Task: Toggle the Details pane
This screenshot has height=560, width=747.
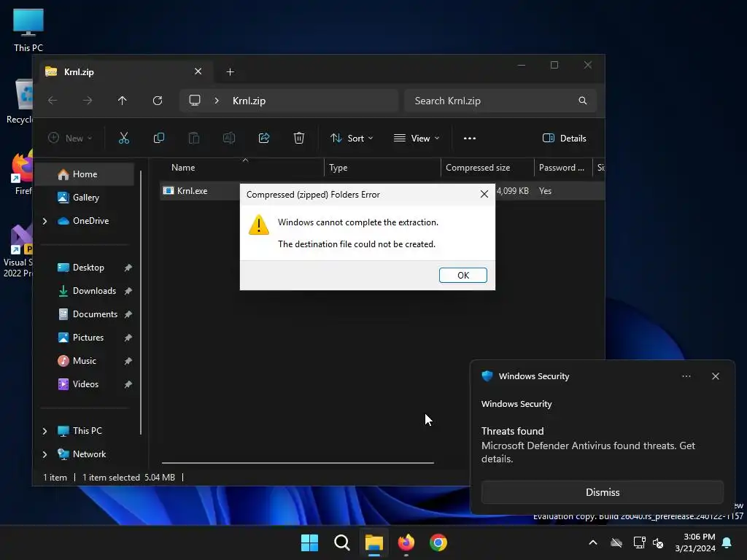Action: pos(564,138)
